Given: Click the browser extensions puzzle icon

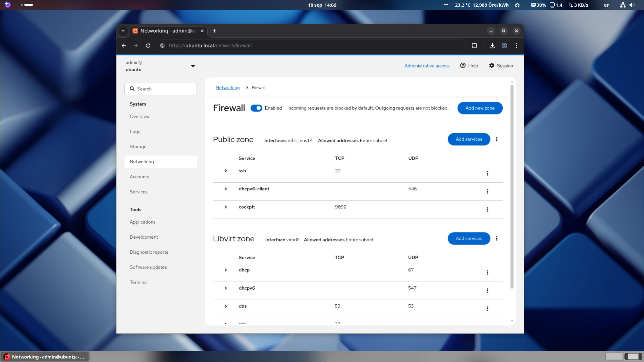Looking at the screenshot, I should 474,46.
